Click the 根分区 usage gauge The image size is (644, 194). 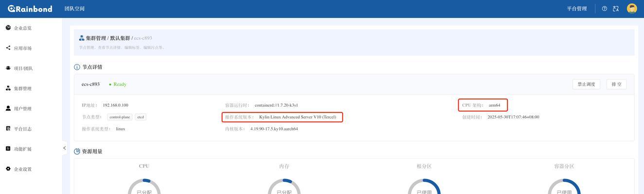point(424,187)
